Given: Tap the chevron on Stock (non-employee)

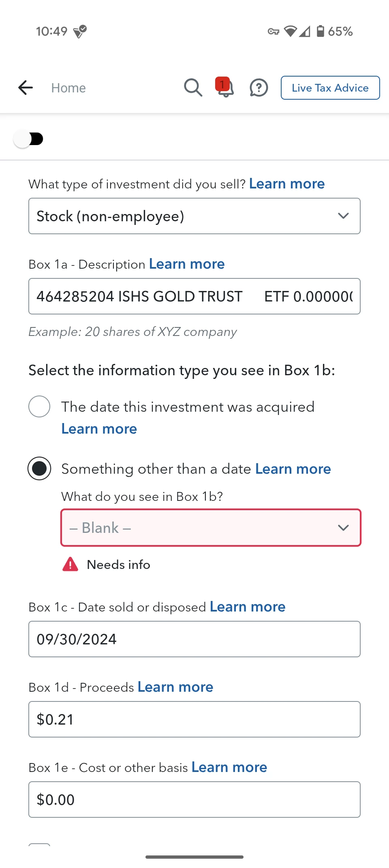Looking at the screenshot, I should (x=343, y=216).
